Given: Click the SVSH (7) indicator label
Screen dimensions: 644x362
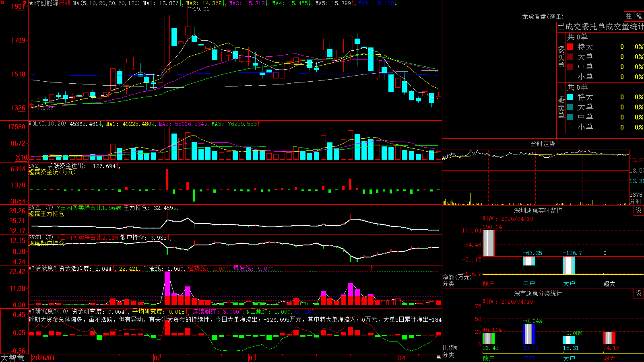Looking at the screenshot, I should pos(41,237).
